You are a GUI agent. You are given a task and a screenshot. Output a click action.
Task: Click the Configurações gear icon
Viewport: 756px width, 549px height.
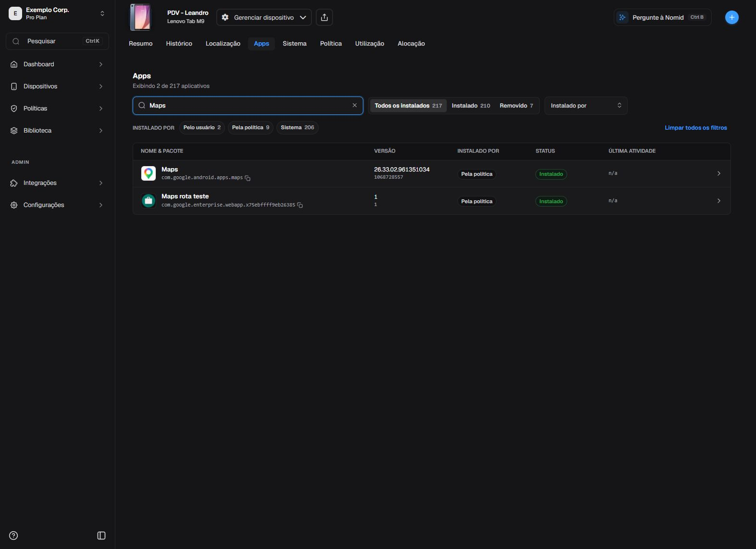(x=14, y=205)
